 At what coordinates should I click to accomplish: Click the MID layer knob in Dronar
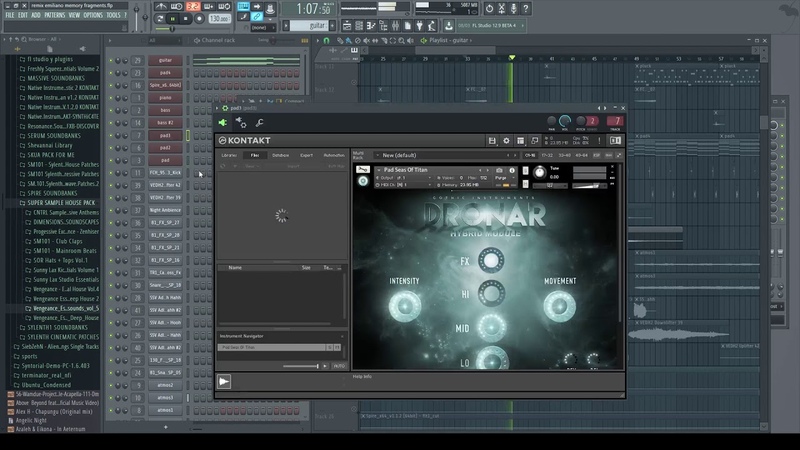[x=491, y=327]
